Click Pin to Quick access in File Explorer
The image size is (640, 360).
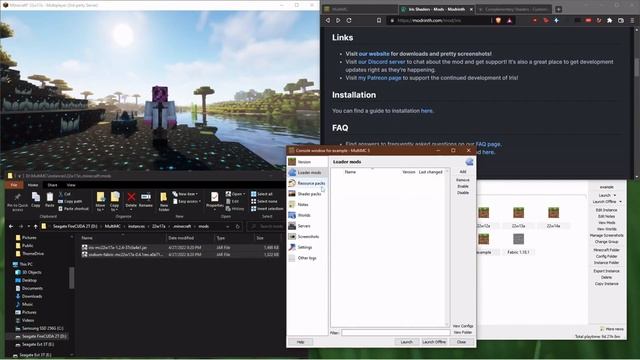click(x=17, y=202)
